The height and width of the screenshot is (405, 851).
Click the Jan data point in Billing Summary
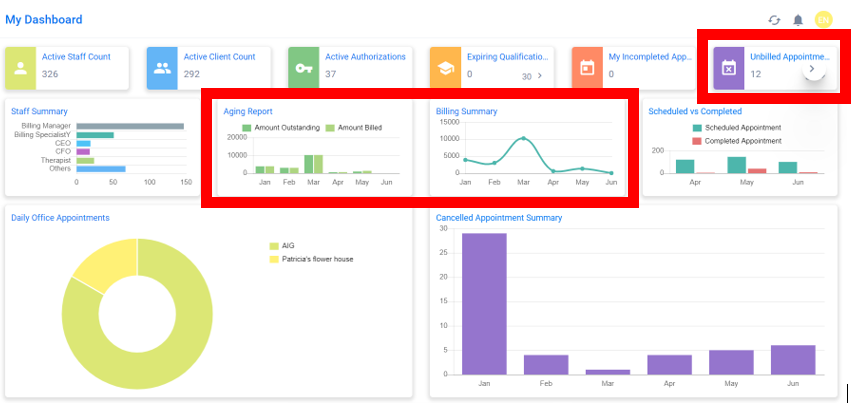point(465,160)
